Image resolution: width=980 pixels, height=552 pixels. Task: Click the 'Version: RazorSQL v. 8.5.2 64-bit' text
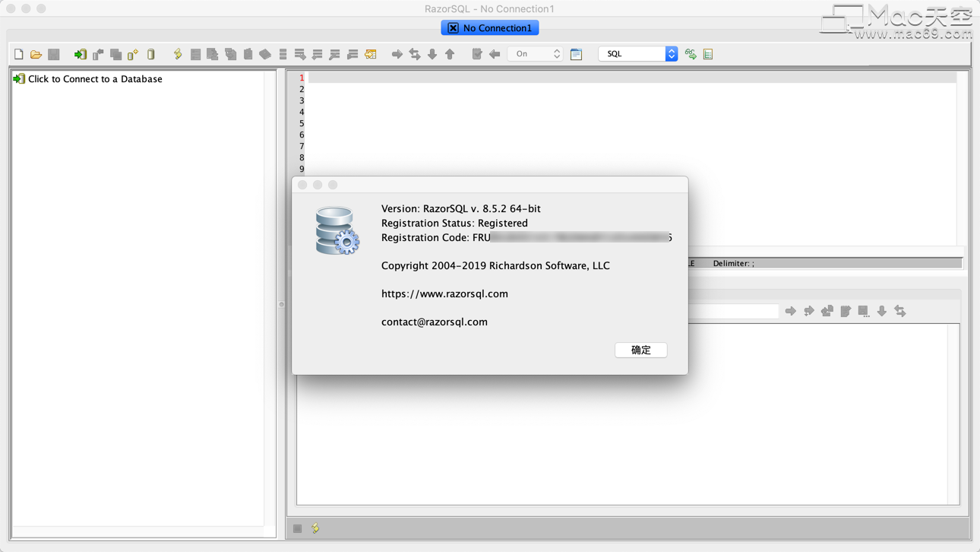(461, 208)
